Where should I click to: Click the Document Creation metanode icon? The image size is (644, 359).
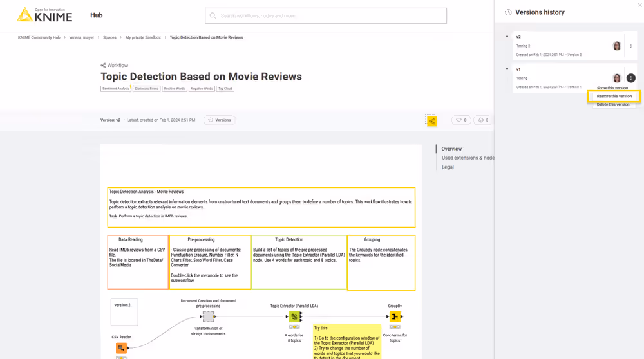pyautogui.click(x=208, y=317)
